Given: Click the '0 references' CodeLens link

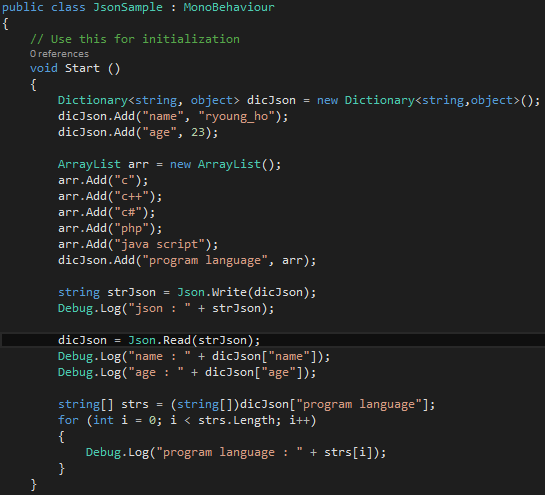Looking at the screenshot, I should tap(59, 54).
